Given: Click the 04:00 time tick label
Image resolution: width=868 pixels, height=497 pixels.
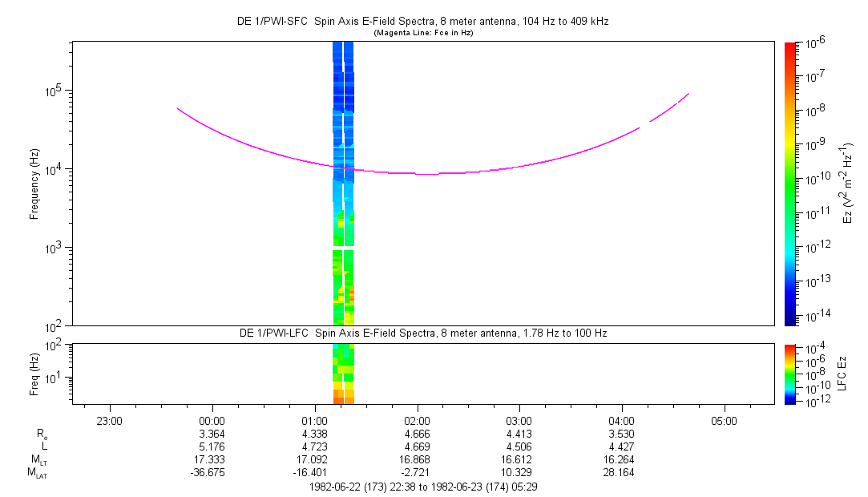Looking at the screenshot, I should 622,420.
